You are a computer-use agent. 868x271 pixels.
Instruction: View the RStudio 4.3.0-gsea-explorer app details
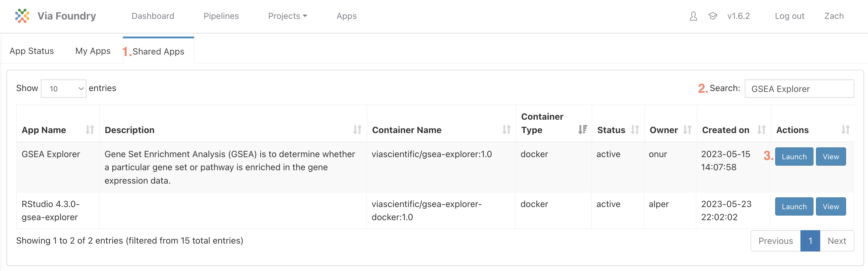pos(831,207)
